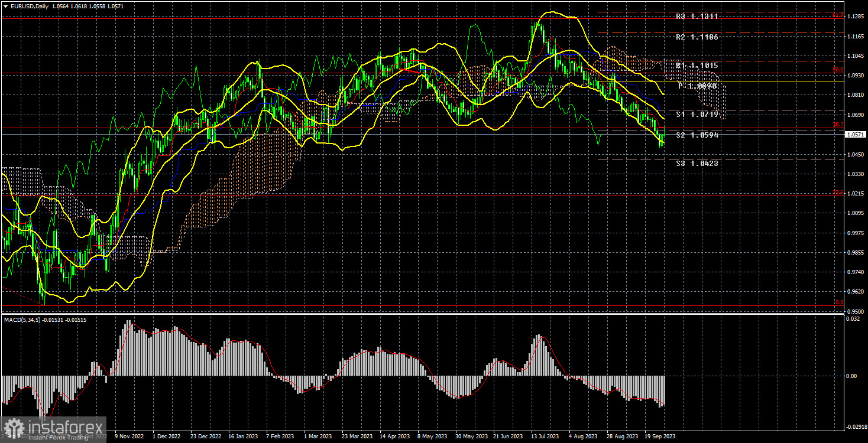Click the 1 Mar 2023 date label

pos(319,437)
